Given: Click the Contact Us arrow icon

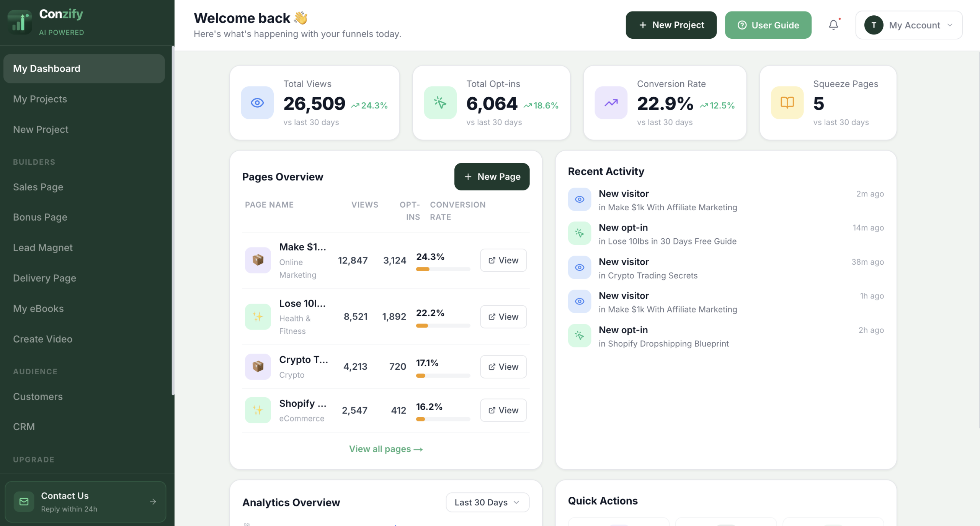Looking at the screenshot, I should coord(153,502).
